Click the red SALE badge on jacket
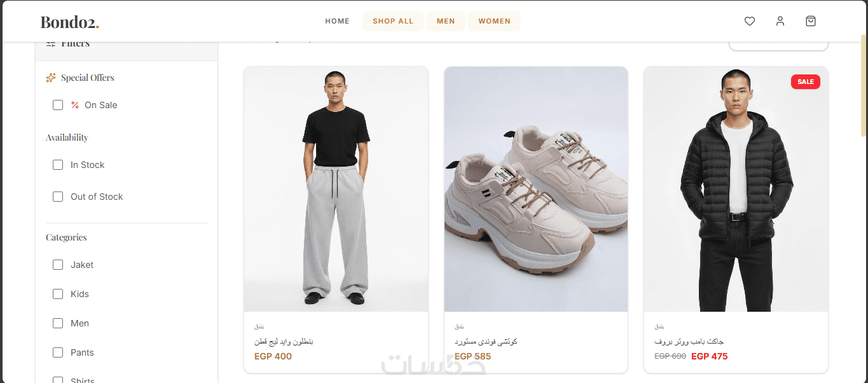This screenshot has width=868, height=383. click(x=805, y=81)
